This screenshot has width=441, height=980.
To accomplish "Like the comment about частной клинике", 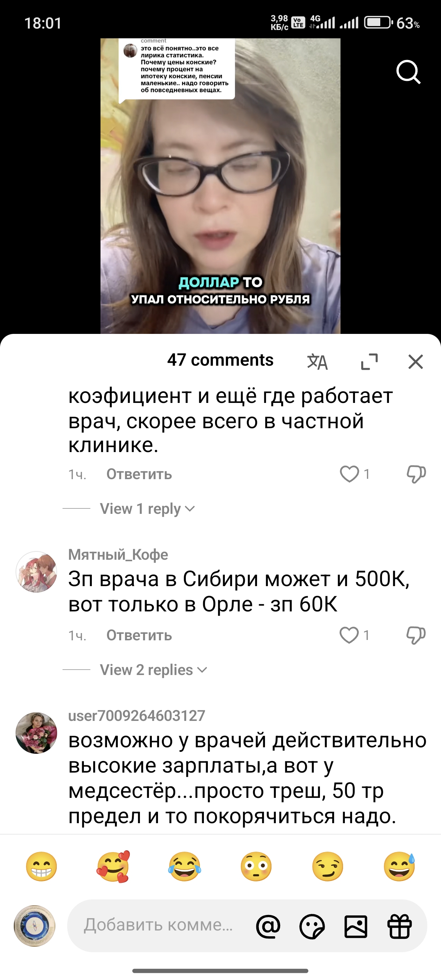I will 349,474.
